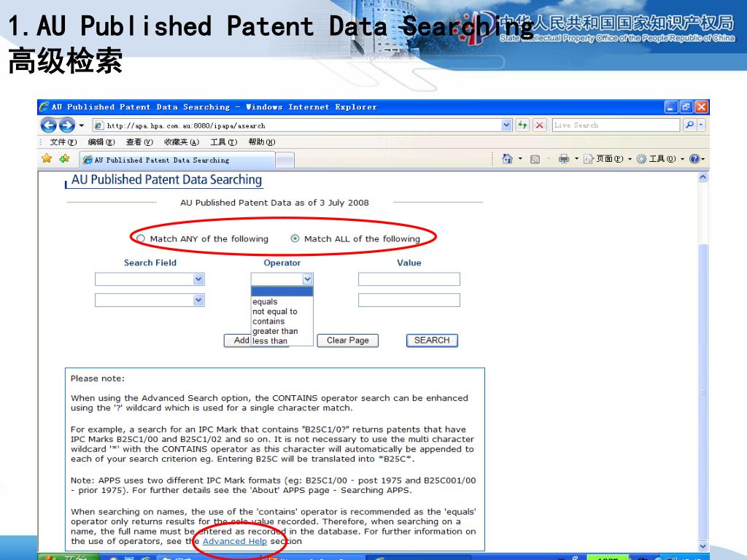747x560 pixels.
Task: Click the scroll up arrow of page scrollbar
Action: [703, 177]
